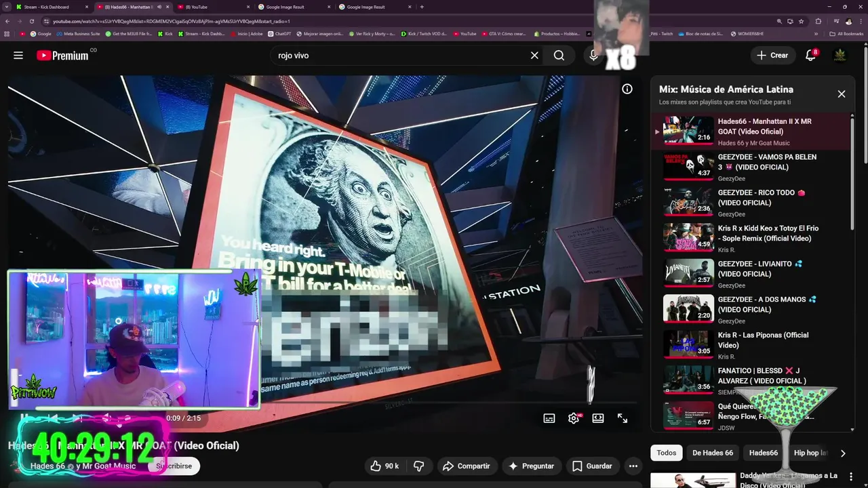Select Hades66 - Manhattan II playlist item
This screenshot has width=868, height=488.
click(x=751, y=131)
